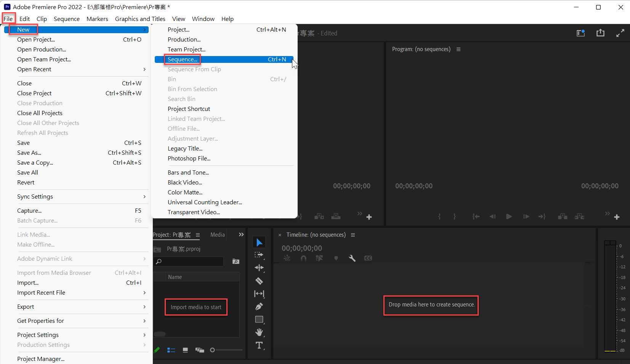Select Color Matte... from the submenu
Screen dimensions: 630x364
224,192
